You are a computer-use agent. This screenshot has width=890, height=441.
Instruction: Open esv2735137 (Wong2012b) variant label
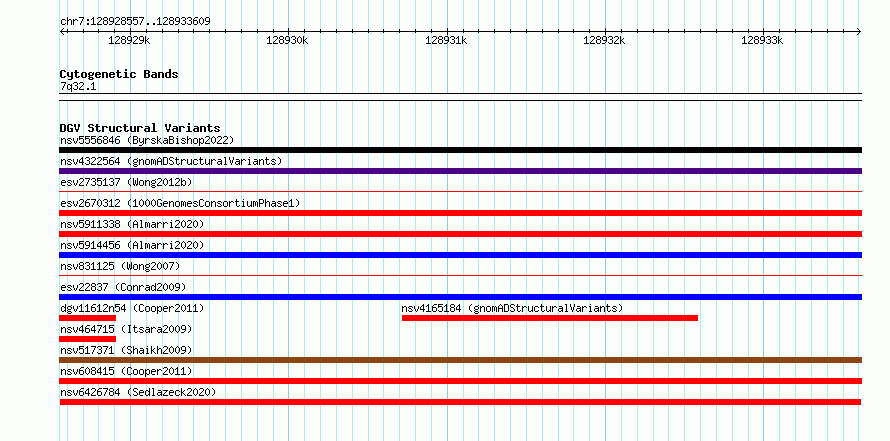point(126,182)
